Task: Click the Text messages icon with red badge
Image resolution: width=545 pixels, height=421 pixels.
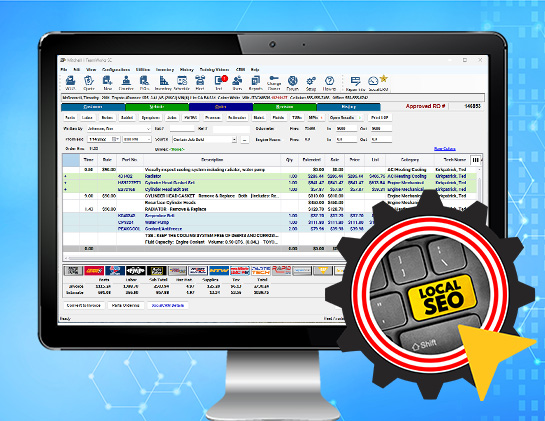Action: [x=220, y=83]
